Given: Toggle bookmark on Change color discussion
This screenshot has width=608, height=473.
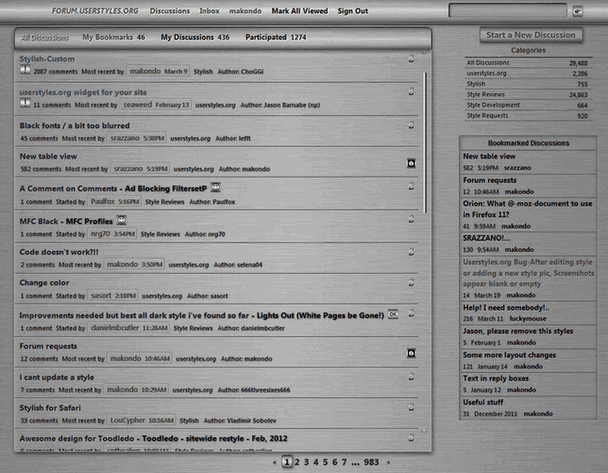Looking at the screenshot, I should click(x=411, y=282).
